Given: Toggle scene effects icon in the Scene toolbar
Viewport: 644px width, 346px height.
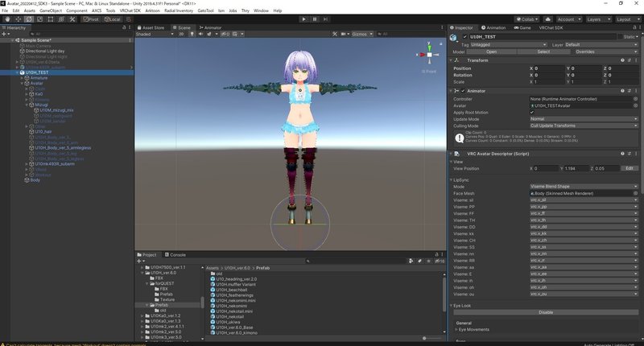Looking at the screenshot, I should coord(209,34).
